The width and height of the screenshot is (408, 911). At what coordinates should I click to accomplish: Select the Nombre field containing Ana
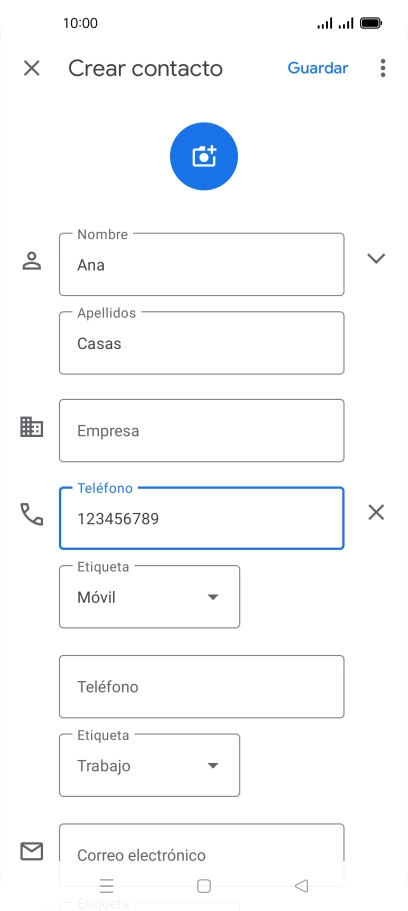(x=202, y=264)
